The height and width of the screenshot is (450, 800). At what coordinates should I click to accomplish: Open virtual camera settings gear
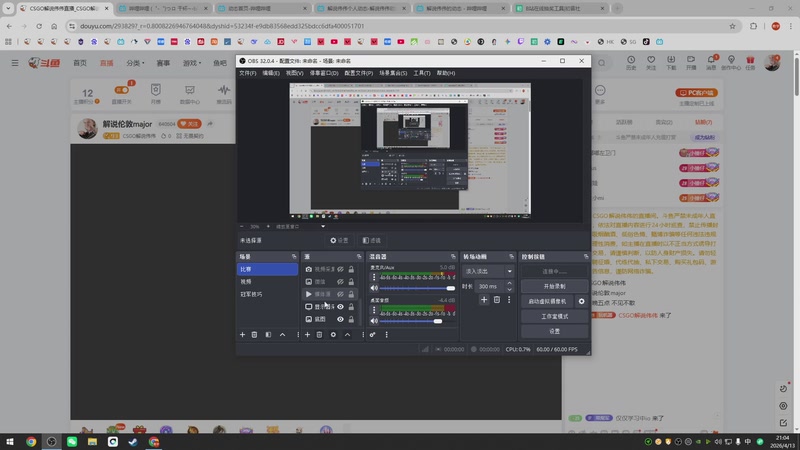click(582, 302)
